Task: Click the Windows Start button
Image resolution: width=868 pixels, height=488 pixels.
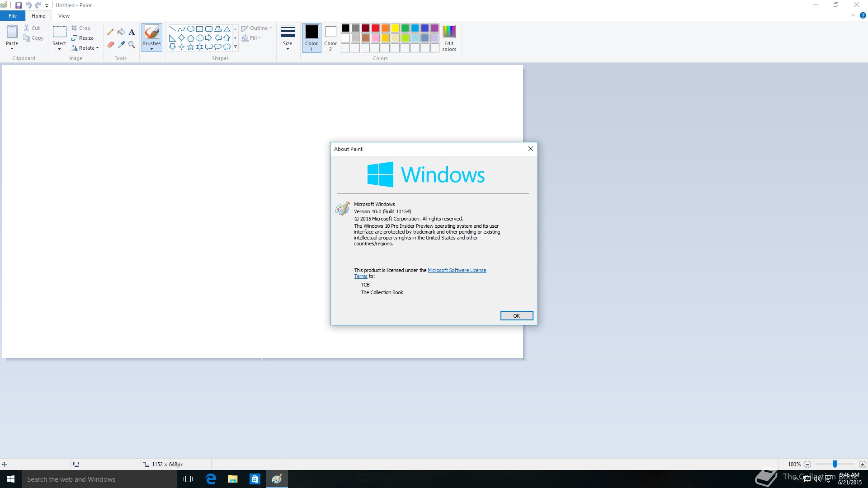Action: tap(11, 479)
